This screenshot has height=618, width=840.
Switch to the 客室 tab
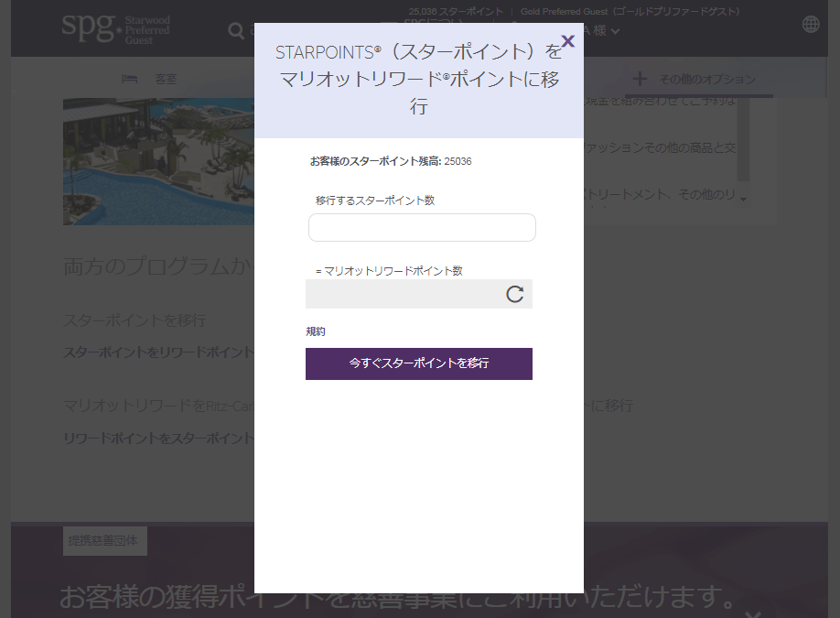point(166,80)
